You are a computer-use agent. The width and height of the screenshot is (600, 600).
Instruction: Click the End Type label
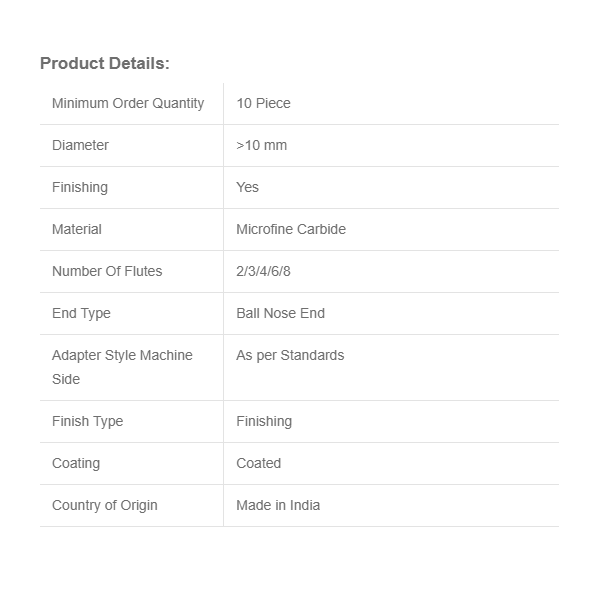click(81, 313)
